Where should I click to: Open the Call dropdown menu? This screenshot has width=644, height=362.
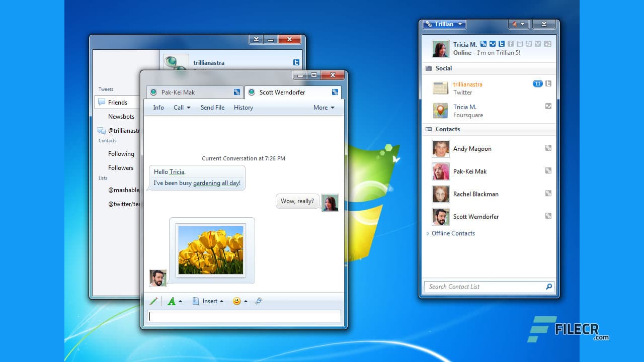pos(181,108)
